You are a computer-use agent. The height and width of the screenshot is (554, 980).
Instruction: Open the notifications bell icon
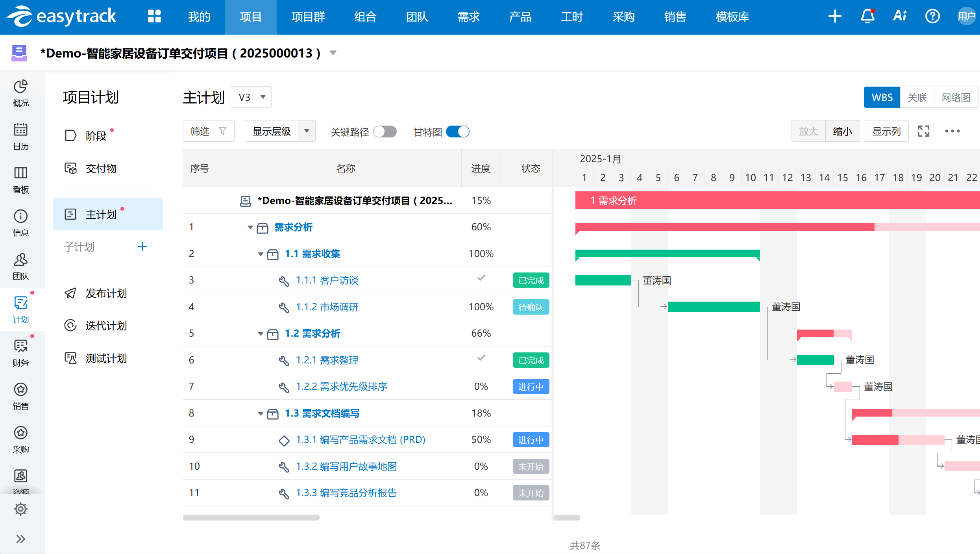tap(867, 17)
